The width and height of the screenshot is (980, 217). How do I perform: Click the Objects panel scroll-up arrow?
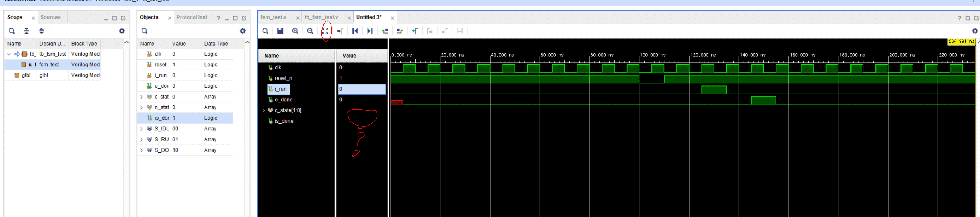click(247, 42)
